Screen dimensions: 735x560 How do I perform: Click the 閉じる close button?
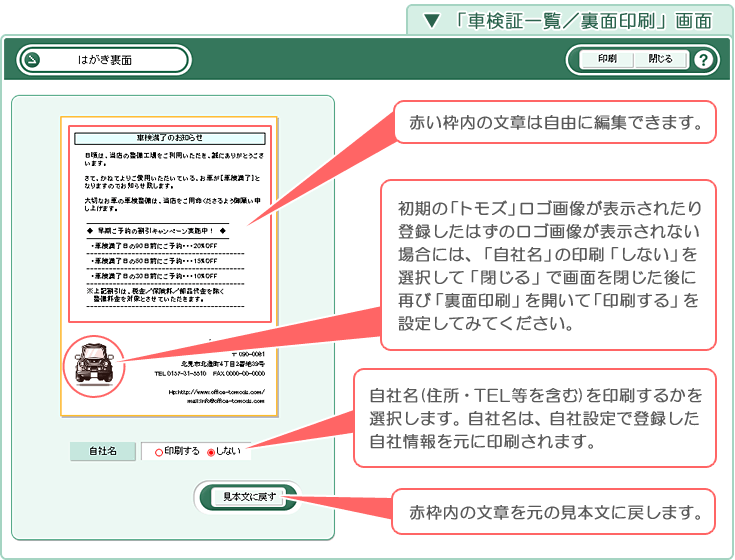(660, 59)
